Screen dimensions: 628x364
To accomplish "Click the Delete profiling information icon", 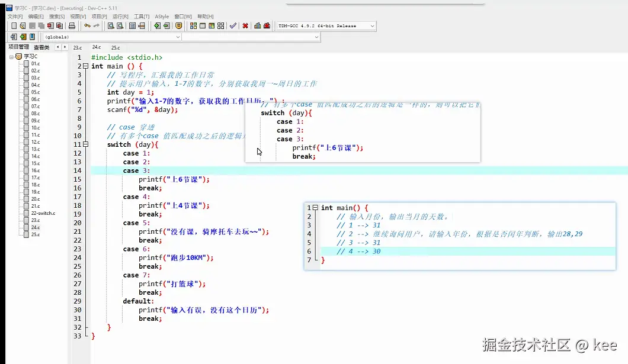I will pos(267,25).
